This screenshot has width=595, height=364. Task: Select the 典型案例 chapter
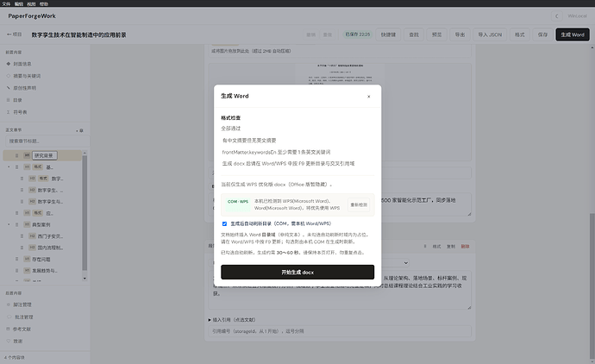(x=41, y=225)
